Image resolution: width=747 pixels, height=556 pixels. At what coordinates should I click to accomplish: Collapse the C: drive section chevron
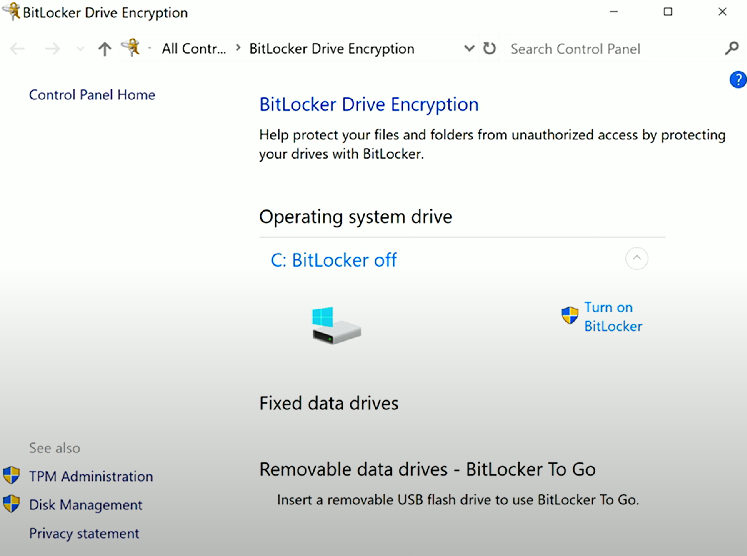point(636,259)
